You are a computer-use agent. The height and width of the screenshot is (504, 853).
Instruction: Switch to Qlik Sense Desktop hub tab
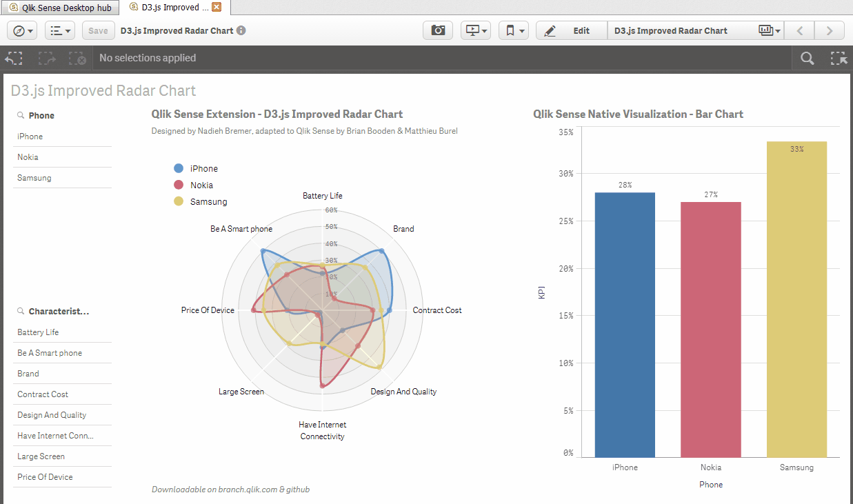pyautogui.click(x=60, y=8)
